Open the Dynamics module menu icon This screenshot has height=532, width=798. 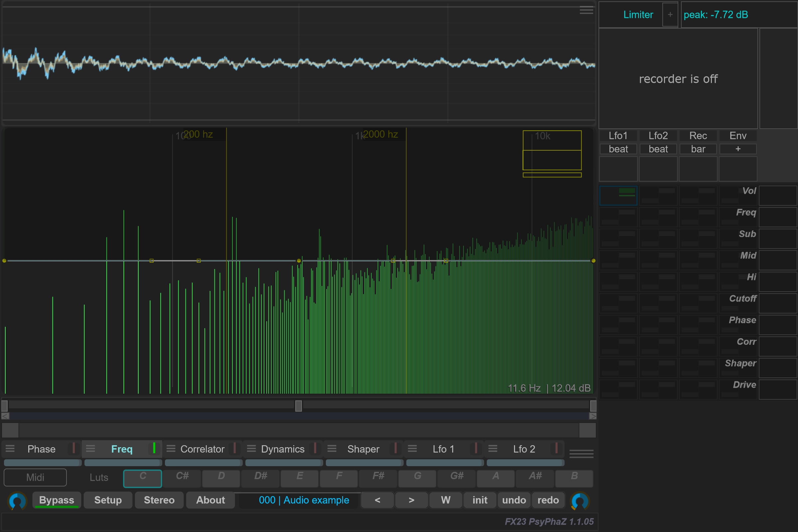251,449
